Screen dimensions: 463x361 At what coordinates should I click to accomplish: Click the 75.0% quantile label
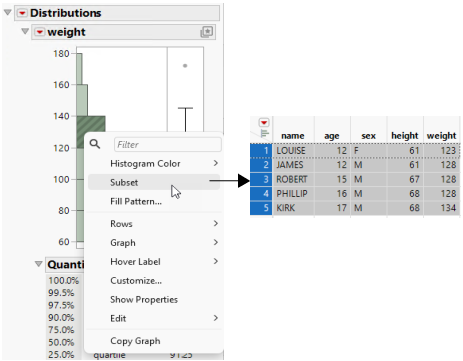[x=61, y=330]
